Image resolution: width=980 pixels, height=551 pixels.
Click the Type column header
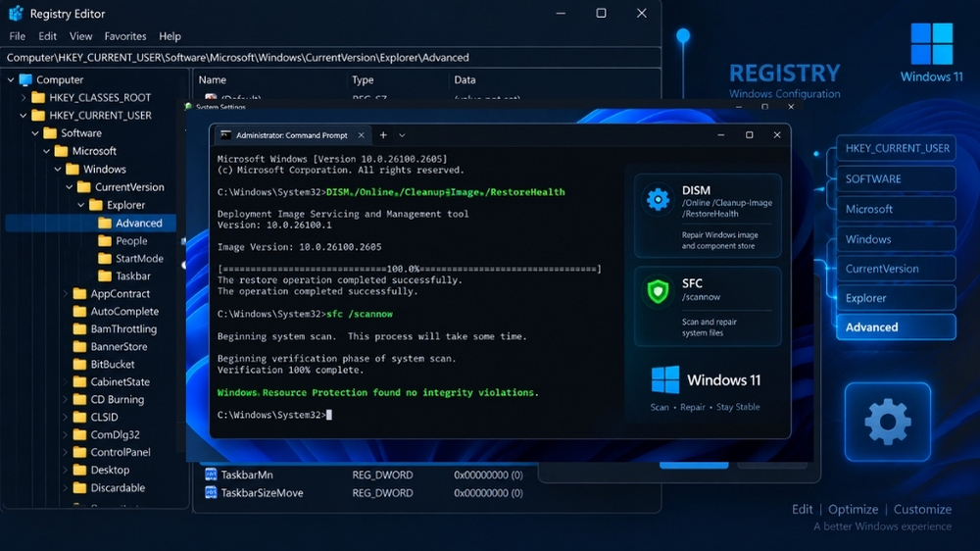[363, 80]
